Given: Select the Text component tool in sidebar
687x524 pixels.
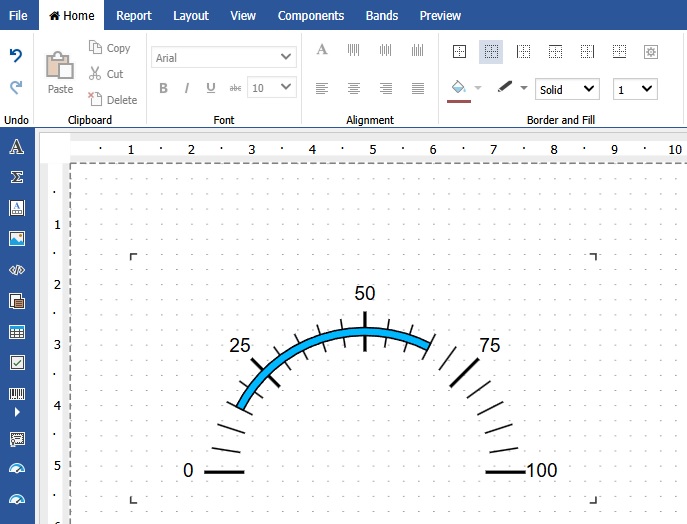Looking at the screenshot, I should 16,148.
